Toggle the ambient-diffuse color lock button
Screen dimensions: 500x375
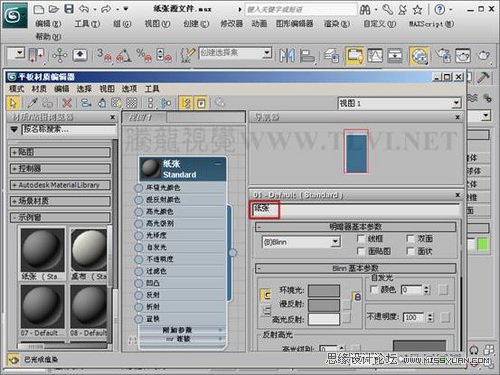pyautogui.click(x=266, y=295)
